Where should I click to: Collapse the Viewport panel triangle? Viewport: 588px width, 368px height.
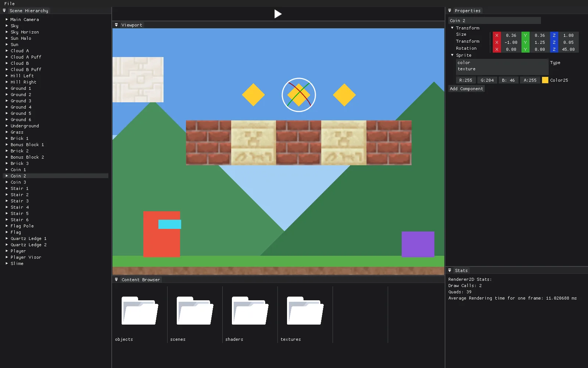[116, 25]
